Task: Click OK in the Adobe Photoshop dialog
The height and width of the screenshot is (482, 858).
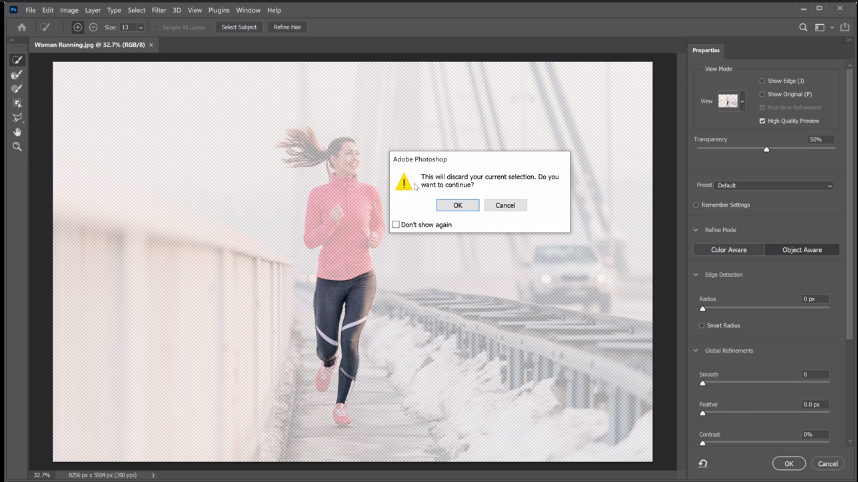Action: [x=457, y=205]
